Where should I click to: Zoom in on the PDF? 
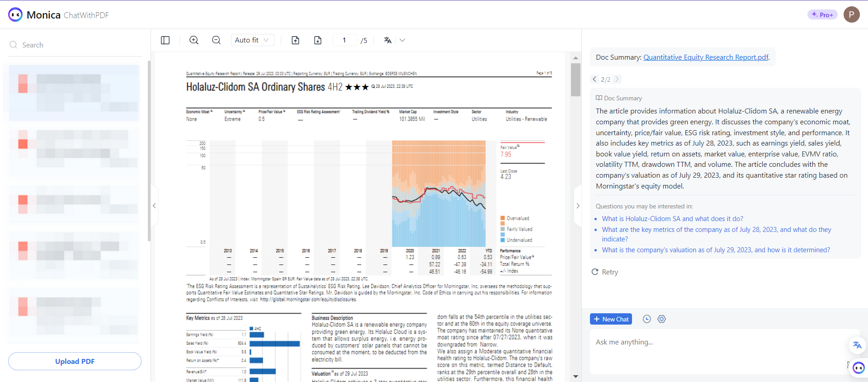194,40
